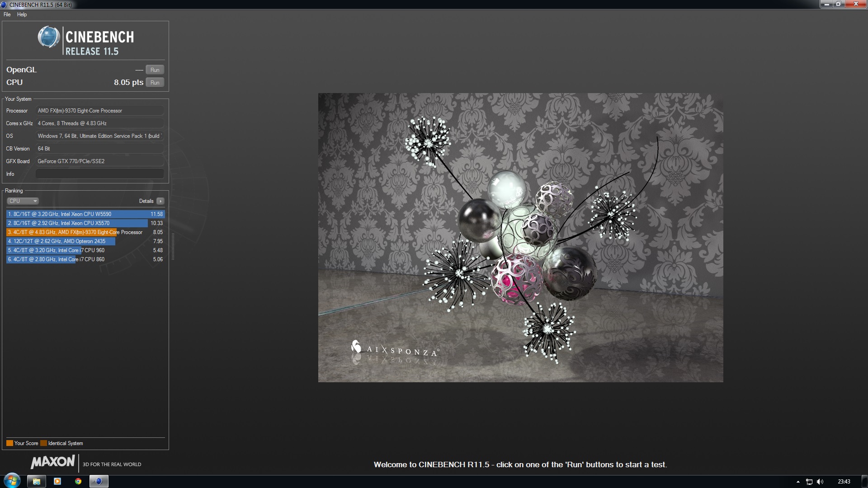Run the OpenGL benchmark test
This screenshot has width=868, height=488.
[x=155, y=70]
